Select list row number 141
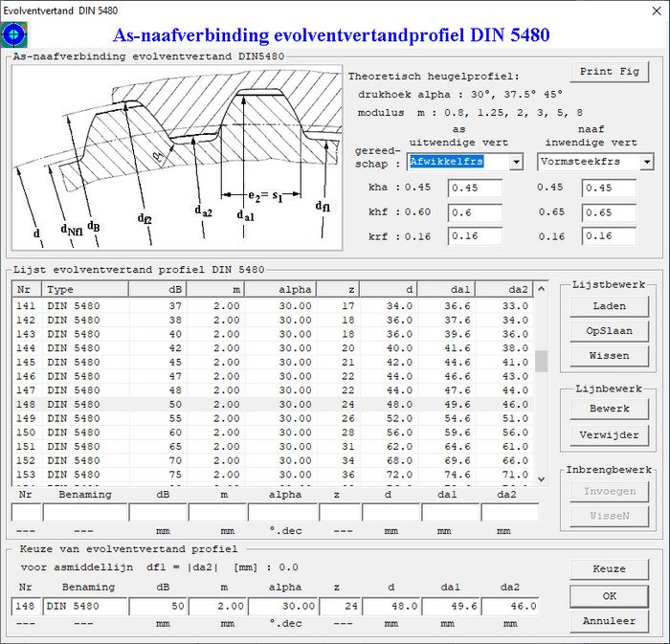This screenshot has width=670, height=644. (x=273, y=306)
